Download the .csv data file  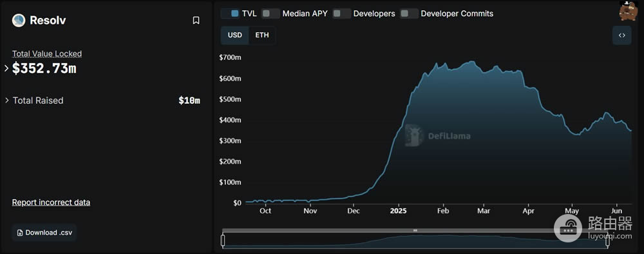44,233
